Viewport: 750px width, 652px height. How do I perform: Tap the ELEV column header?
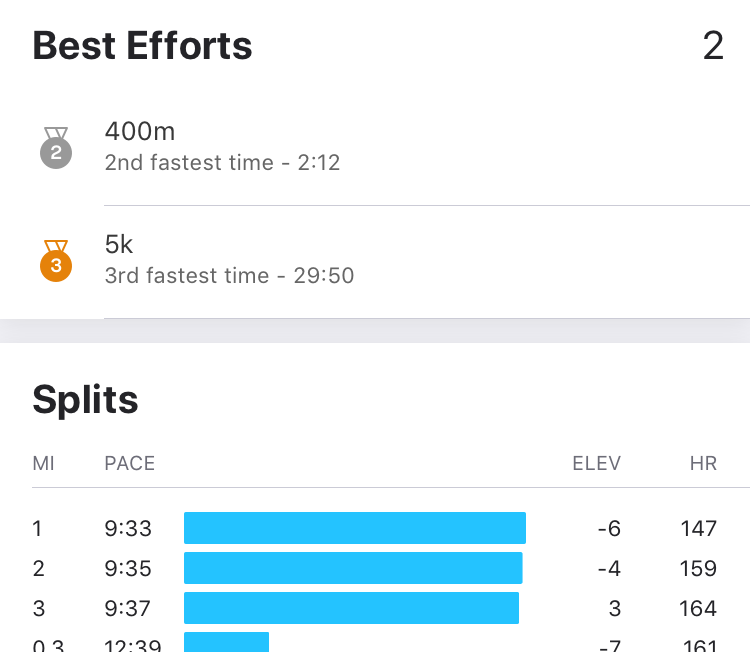[x=596, y=463]
